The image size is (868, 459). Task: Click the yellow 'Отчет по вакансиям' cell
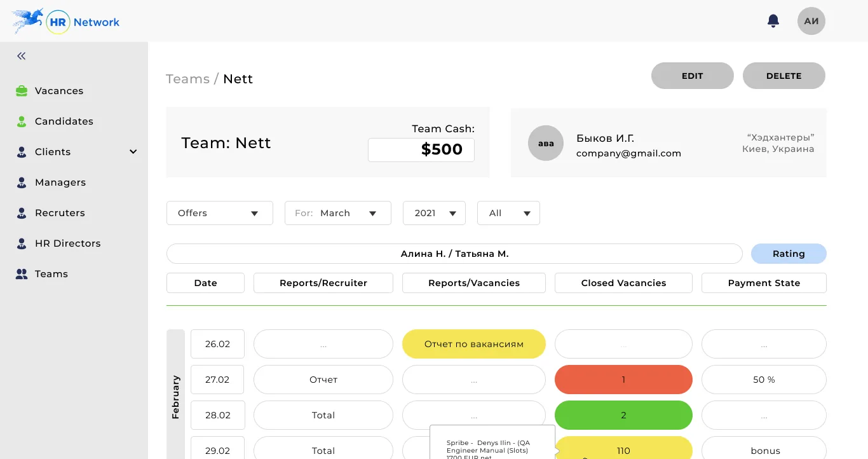[474, 344]
